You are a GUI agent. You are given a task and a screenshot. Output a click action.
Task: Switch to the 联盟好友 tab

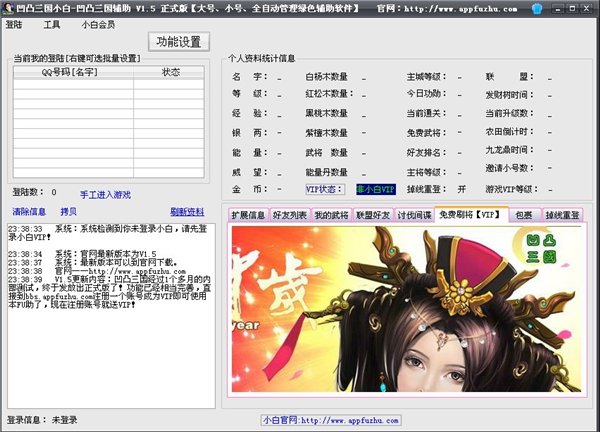373,215
